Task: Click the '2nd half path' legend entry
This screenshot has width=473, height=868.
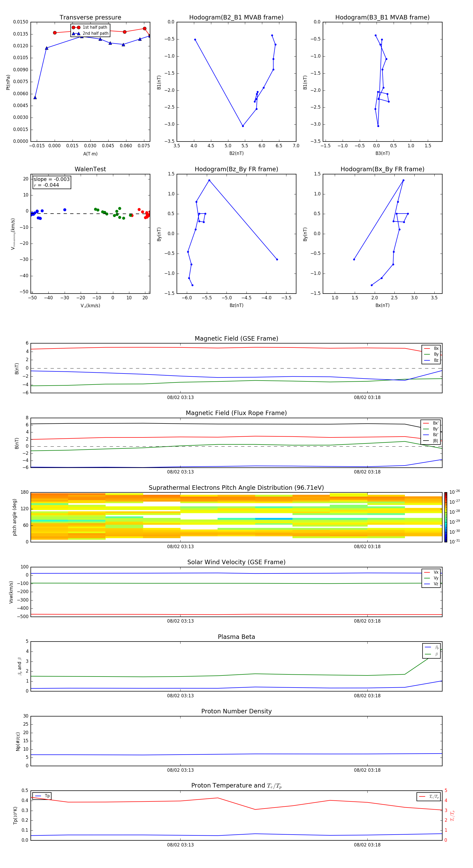Action: (x=91, y=33)
